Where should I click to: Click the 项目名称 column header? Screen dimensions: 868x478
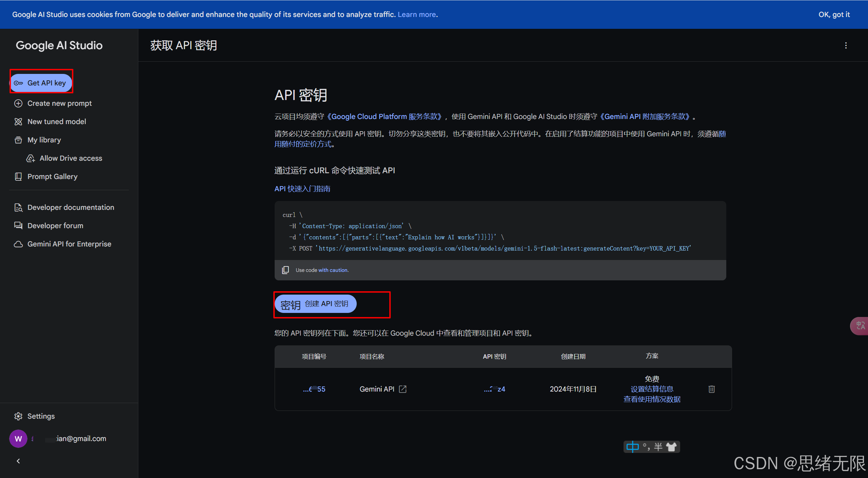tap(372, 356)
